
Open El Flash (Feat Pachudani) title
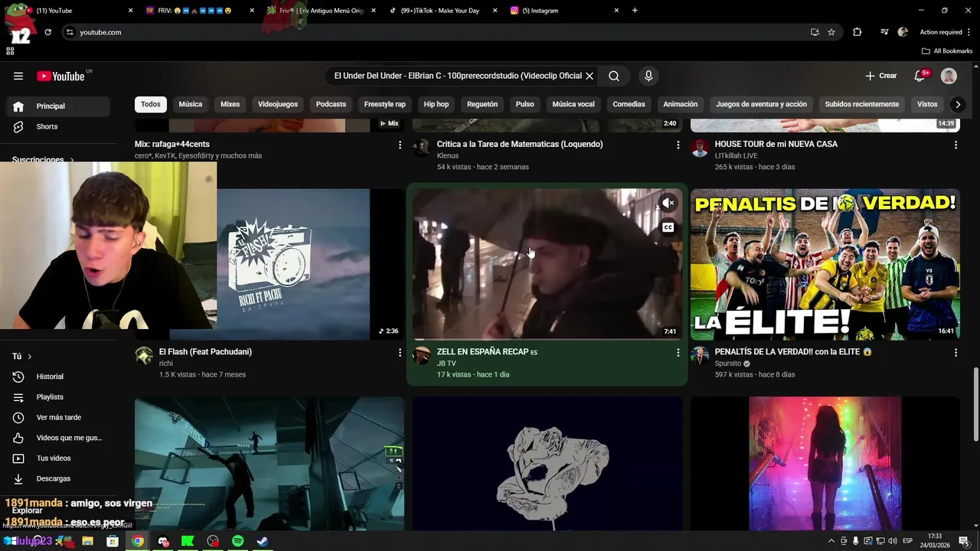tap(205, 352)
